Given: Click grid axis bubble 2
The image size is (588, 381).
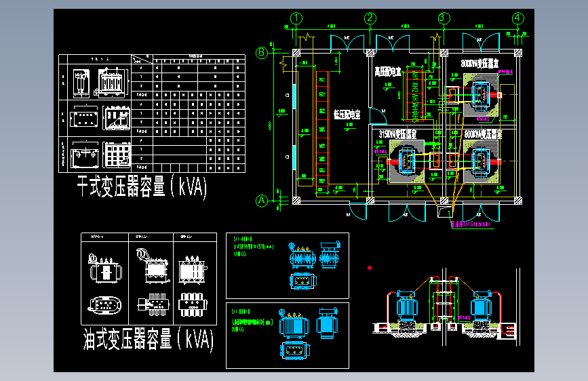Looking at the screenshot, I should [370, 18].
